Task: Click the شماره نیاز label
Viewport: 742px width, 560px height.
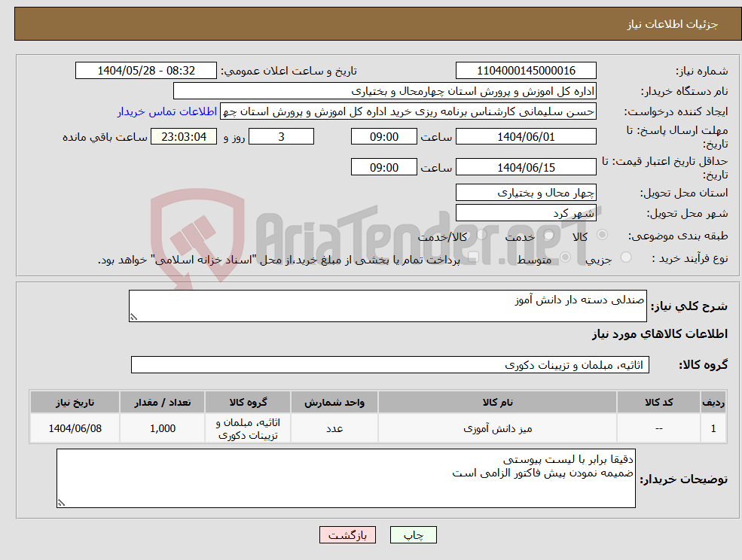Action: tap(702, 71)
